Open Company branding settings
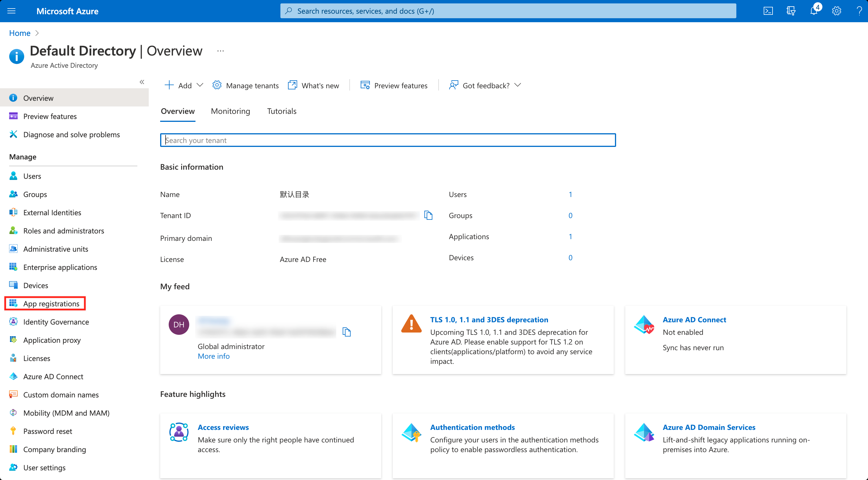The image size is (868, 480). click(x=55, y=449)
